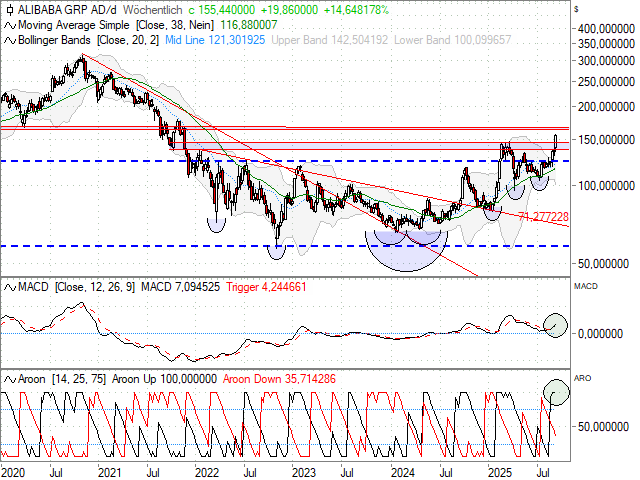Click the Mid Line 121,301925 label
Image resolution: width=640 pixels, height=480 pixels.
(x=215, y=40)
